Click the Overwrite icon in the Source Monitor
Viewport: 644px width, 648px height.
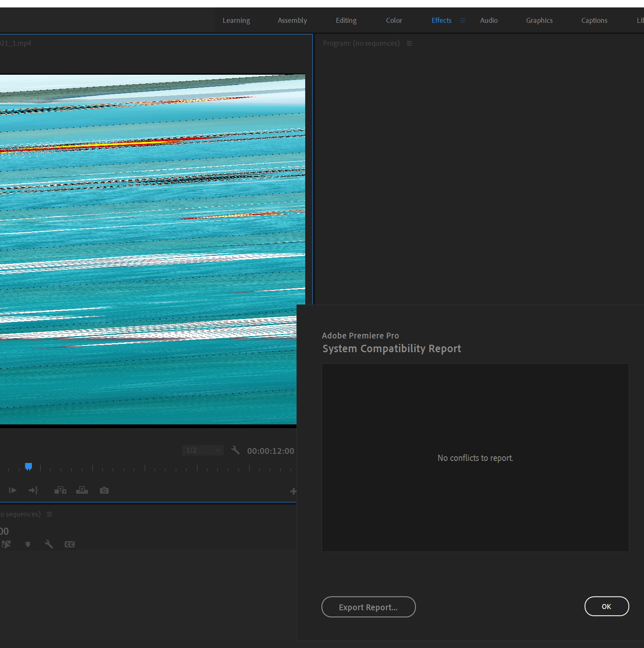(x=82, y=490)
